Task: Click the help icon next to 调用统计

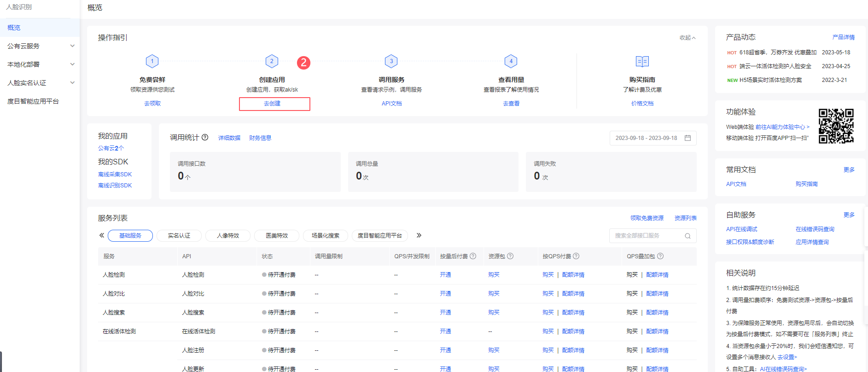Action: click(205, 137)
